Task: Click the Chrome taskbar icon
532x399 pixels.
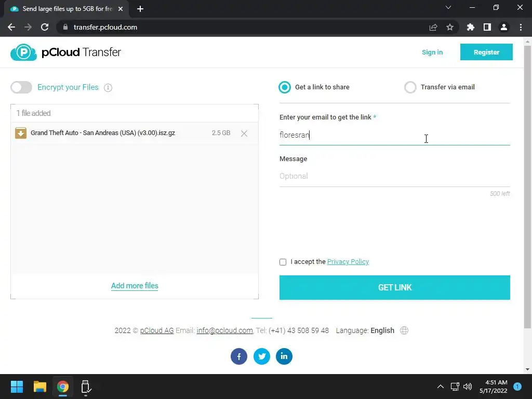Action: [x=63, y=387]
